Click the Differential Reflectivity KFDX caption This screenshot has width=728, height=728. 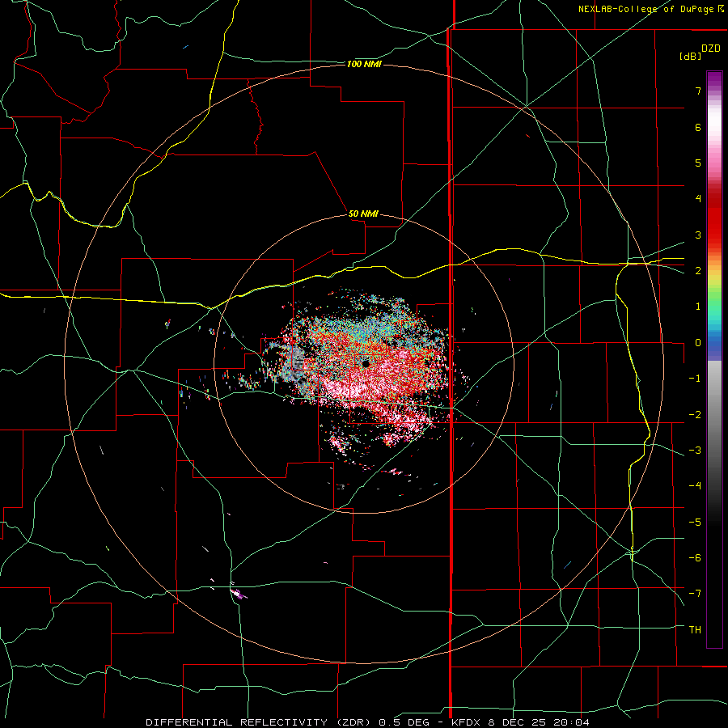[x=368, y=722]
